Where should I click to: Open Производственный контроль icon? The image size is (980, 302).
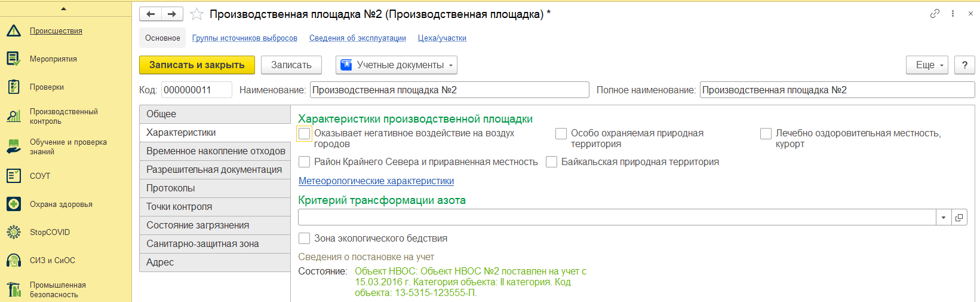(x=14, y=116)
